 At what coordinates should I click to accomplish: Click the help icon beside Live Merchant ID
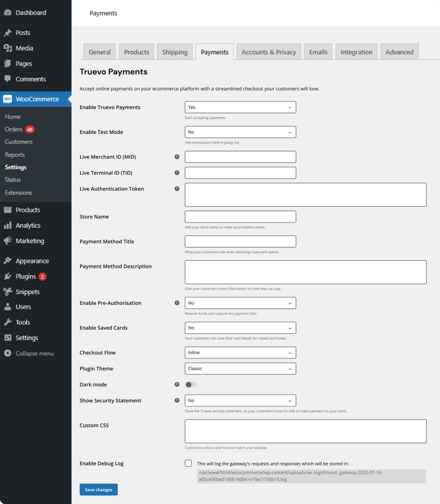point(177,156)
